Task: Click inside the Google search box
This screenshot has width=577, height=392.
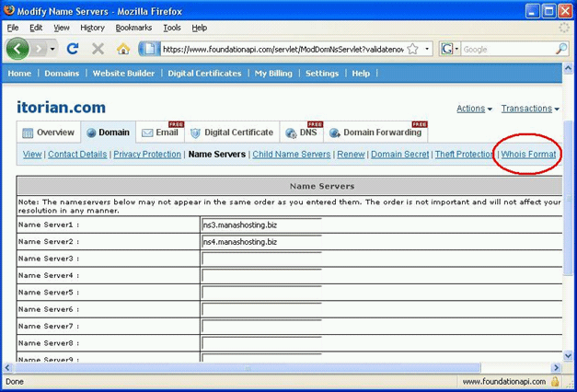Action: pyautogui.click(x=508, y=49)
